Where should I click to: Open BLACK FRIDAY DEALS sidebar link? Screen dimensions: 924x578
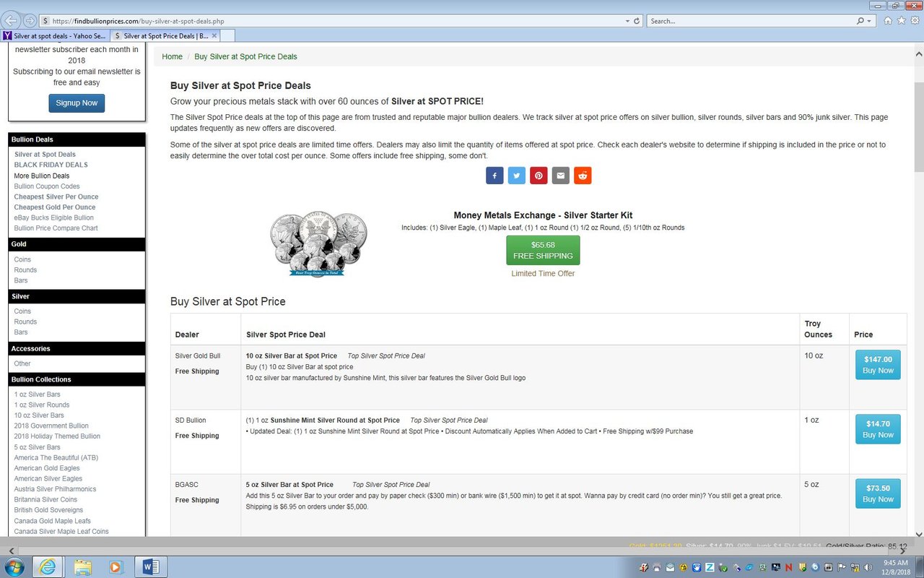coord(51,165)
